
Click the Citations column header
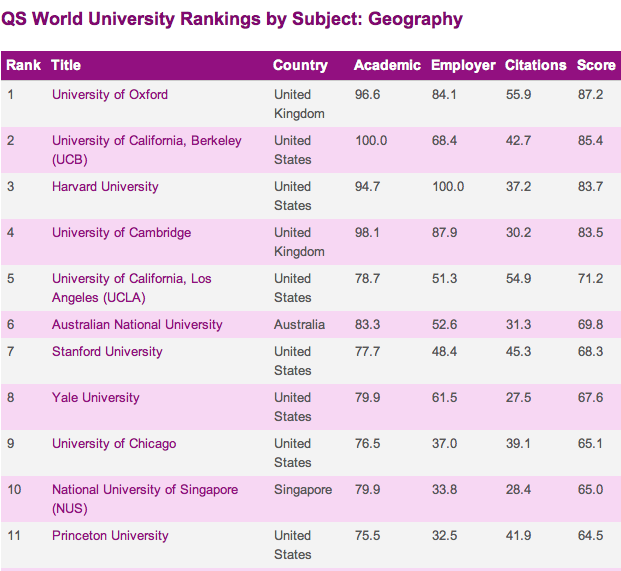click(x=535, y=65)
